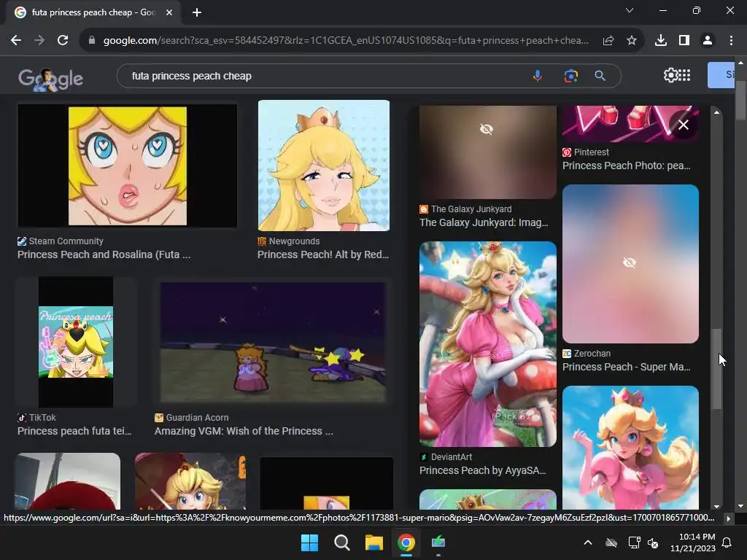This screenshot has height=560, width=747.
Task: Open Windows taskbar search
Action: tap(341, 542)
